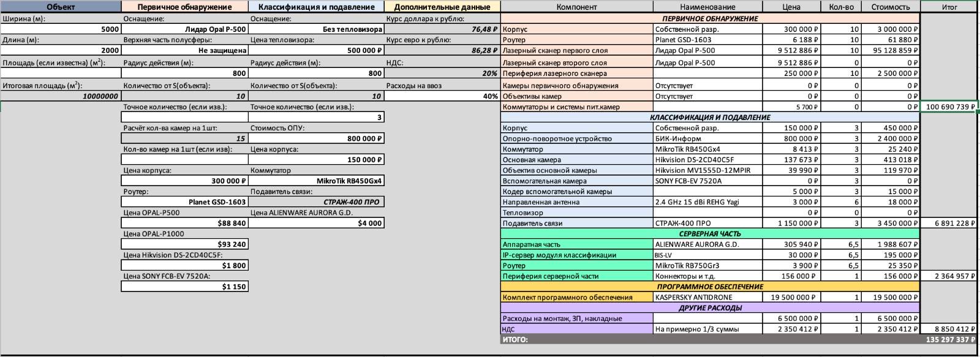Select the subtotal cell 100 690 739 ₽

pos(949,107)
